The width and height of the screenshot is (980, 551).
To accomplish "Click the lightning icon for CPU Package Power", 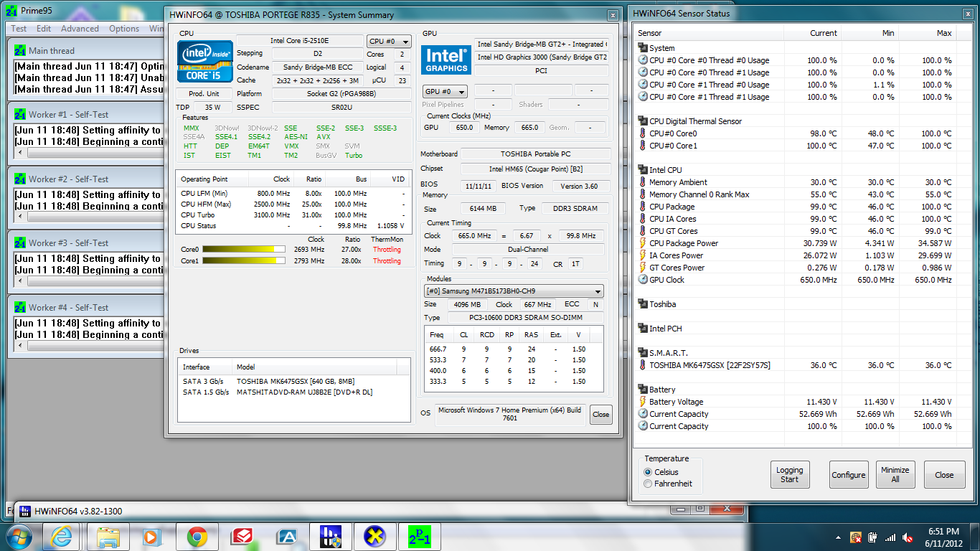I will (643, 243).
